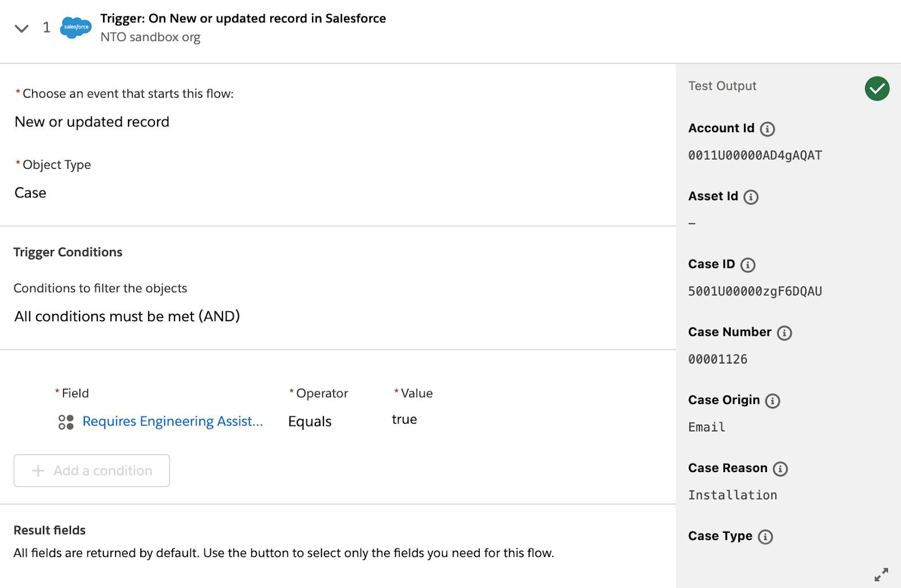Click the Result fields heading

50,530
